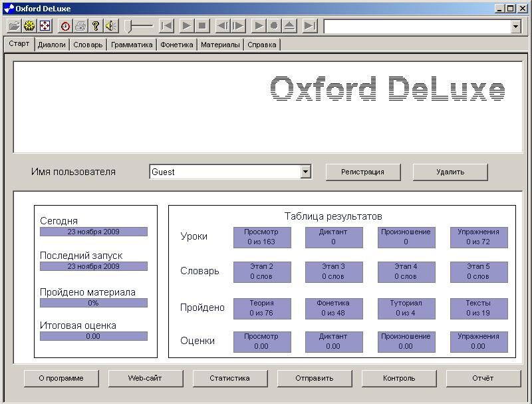Click the Статистика button

(229, 378)
